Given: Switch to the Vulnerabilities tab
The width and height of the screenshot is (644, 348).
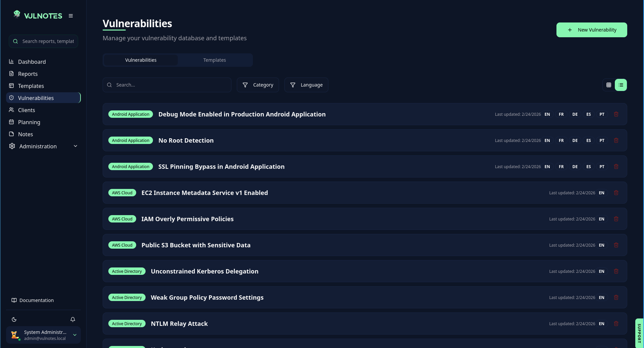Looking at the screenshot, I should (x=141, y=60).
